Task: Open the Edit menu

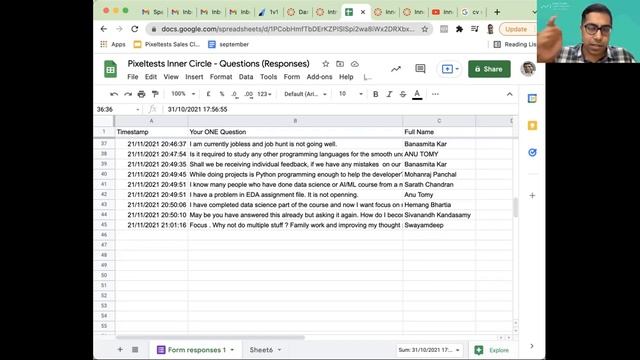Action: tap(151, 77)
